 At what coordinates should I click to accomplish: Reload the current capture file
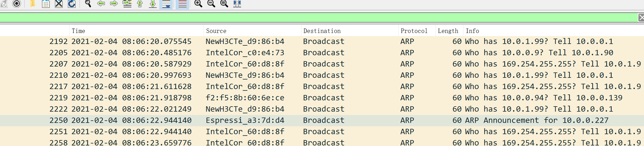pyautogui.click(x=72, y=4)
